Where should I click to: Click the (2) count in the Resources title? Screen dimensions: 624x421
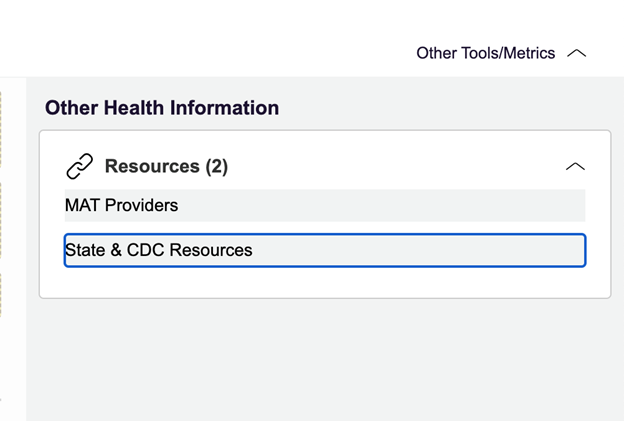(217, 167)
